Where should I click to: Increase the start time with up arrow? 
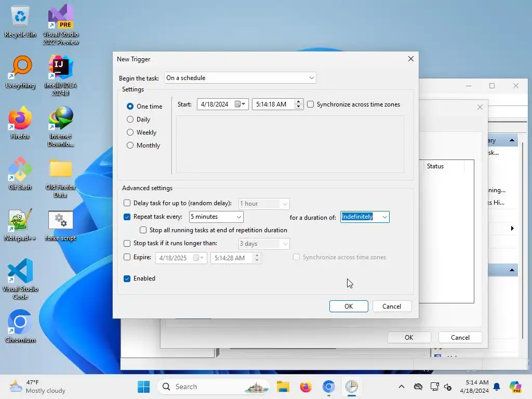(x=298, y=101)
